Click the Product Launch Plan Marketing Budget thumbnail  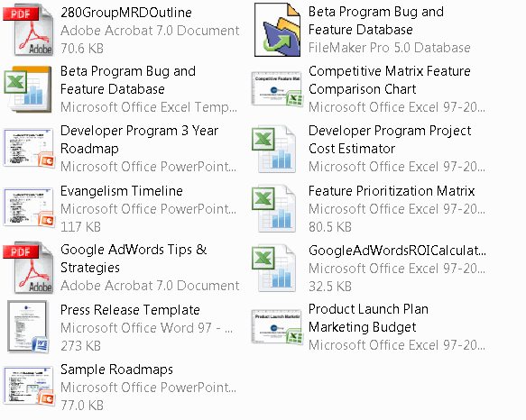click(277, 327)
